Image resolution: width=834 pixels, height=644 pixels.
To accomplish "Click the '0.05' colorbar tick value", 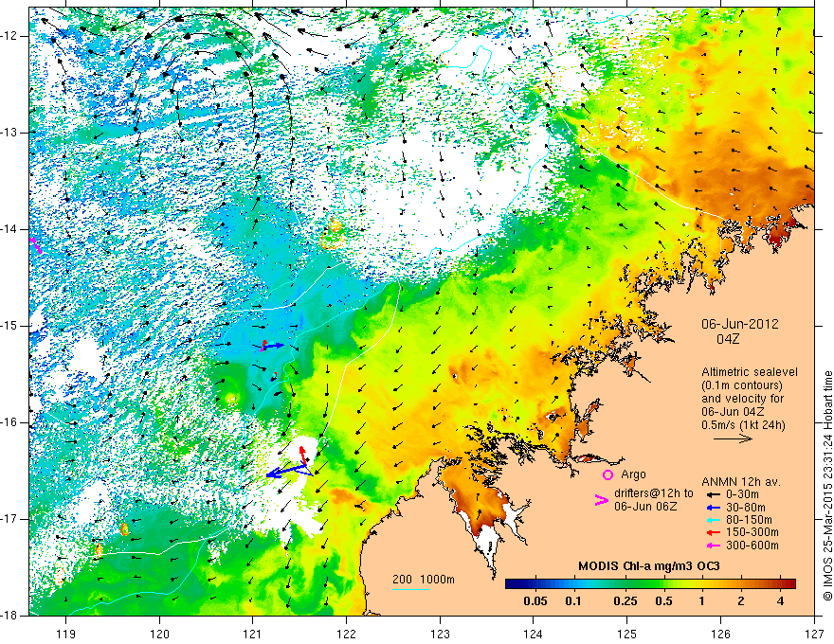I will (535, 601).
